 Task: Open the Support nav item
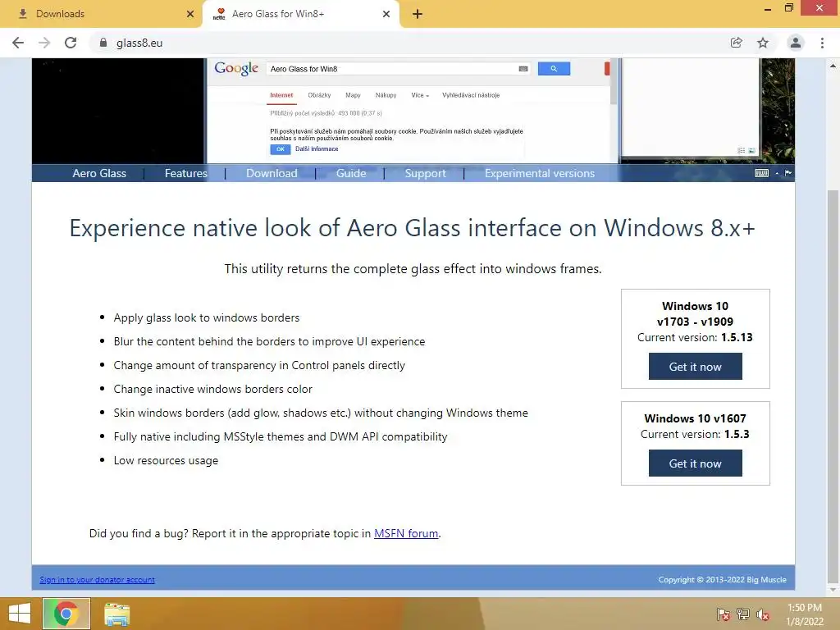pyautogui.click(x=426, y=173)
